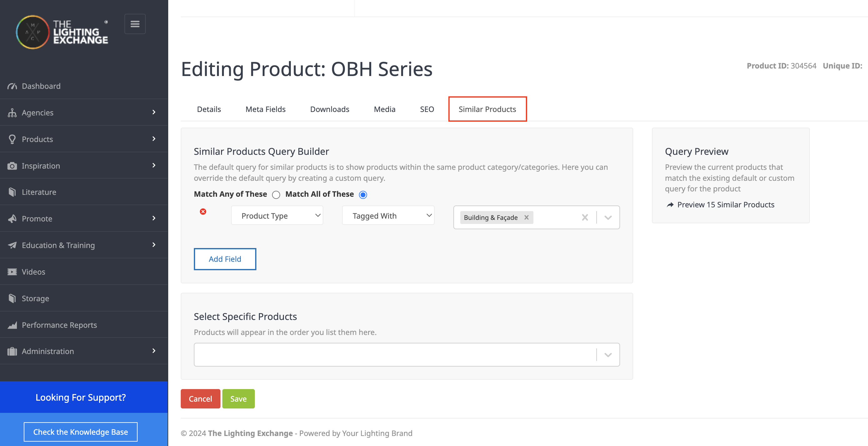Select Match All of These radio
Image resolution: width=868 pixels, height=446 pixels.
363,195
